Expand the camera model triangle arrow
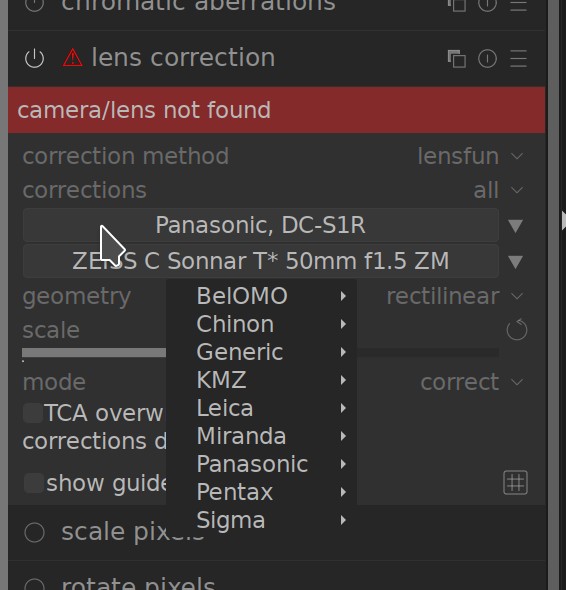 [515, 225]
